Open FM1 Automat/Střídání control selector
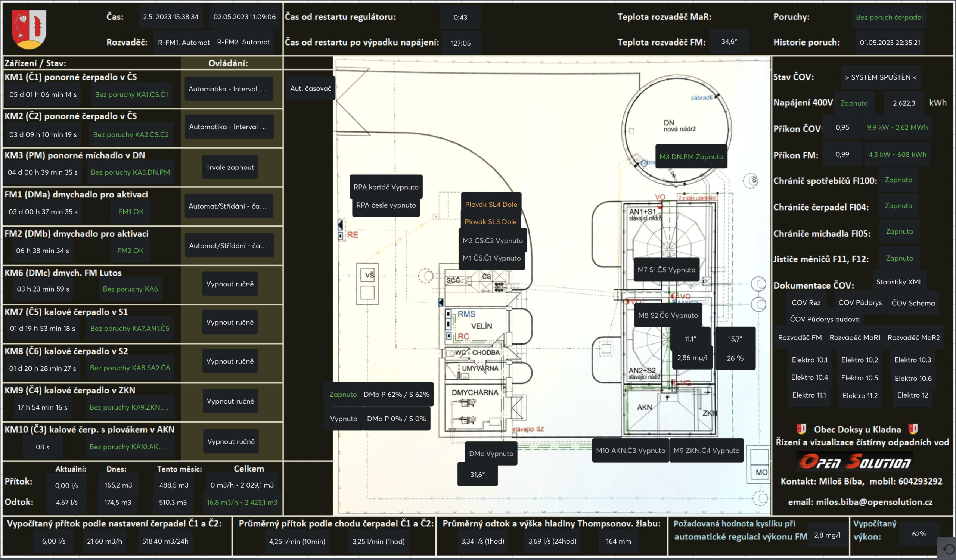The image size is (956, 560). [x=229, y=206]
